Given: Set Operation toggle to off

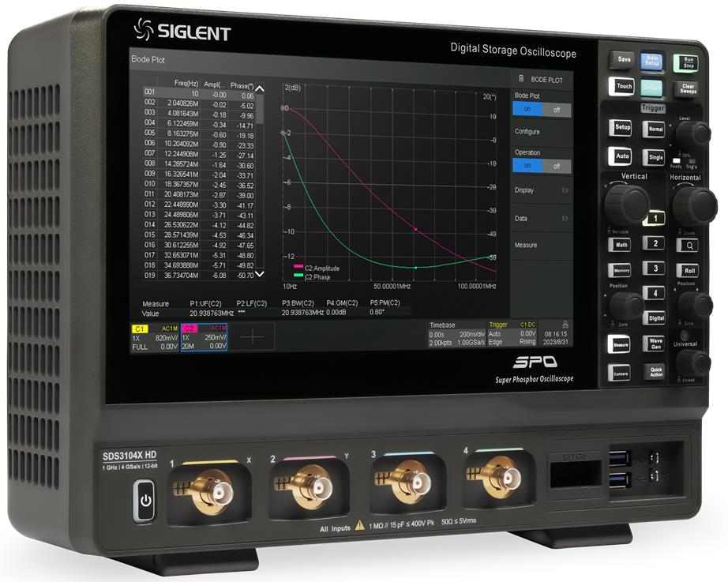Looking at the screenshot, I should [x=557, y=166].
